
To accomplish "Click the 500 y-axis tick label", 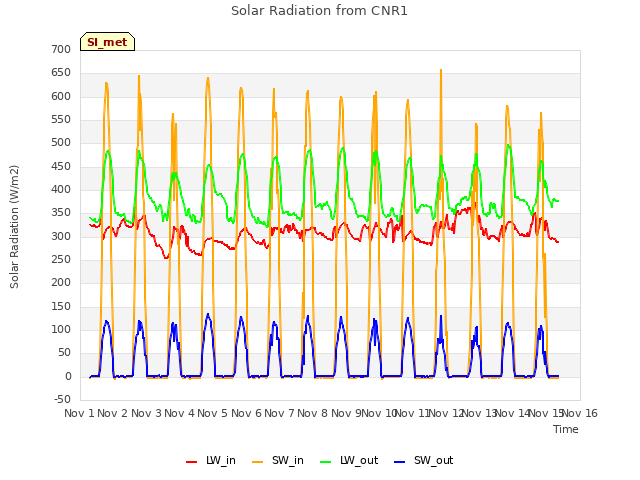I will [x=61, y=142].
